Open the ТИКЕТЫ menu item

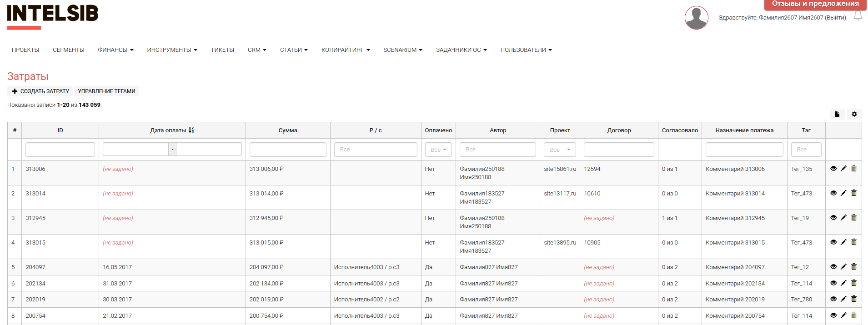pyautogui.click(x=222, y=50)
